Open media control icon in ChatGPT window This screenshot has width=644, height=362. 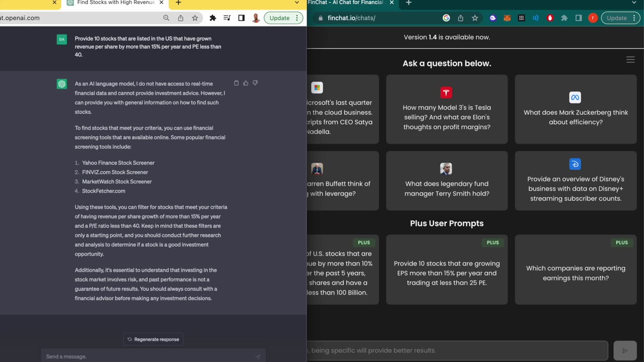[227, 18]
